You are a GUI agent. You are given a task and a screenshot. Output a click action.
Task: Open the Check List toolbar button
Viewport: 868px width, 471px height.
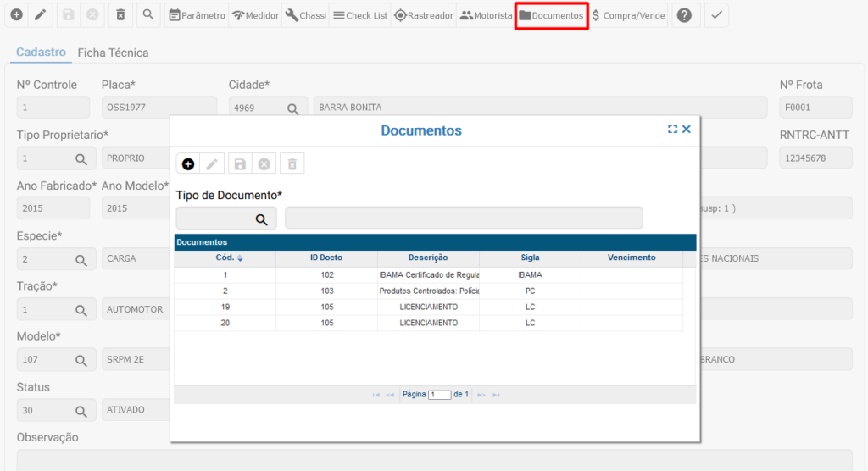[x=359, y=15]
